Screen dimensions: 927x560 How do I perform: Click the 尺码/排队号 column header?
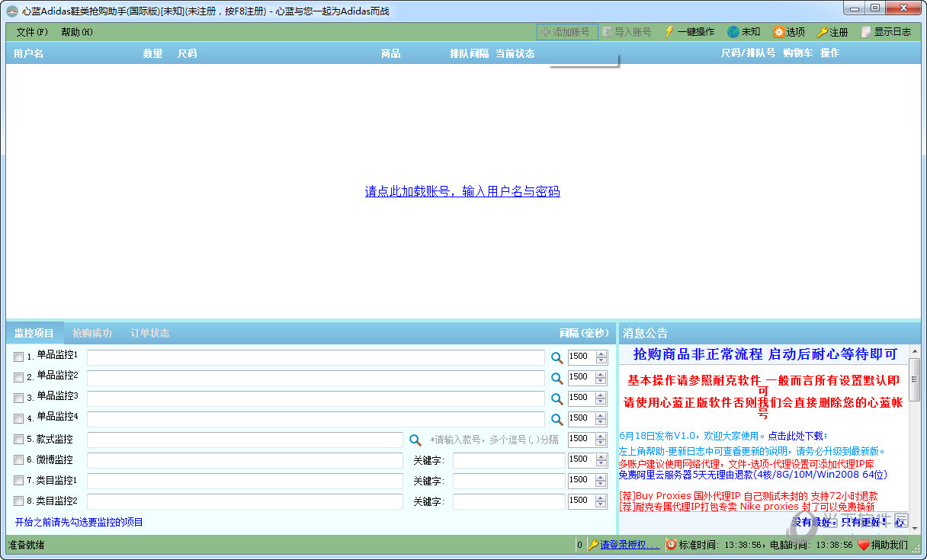(748, 53)
